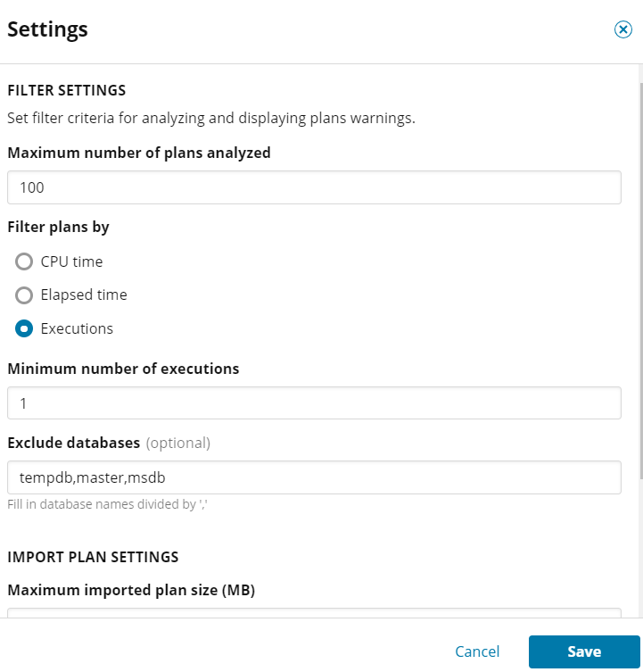
Task: Click the IMPORT PLAN SETTINGS heading
Action: click(93, 557)
